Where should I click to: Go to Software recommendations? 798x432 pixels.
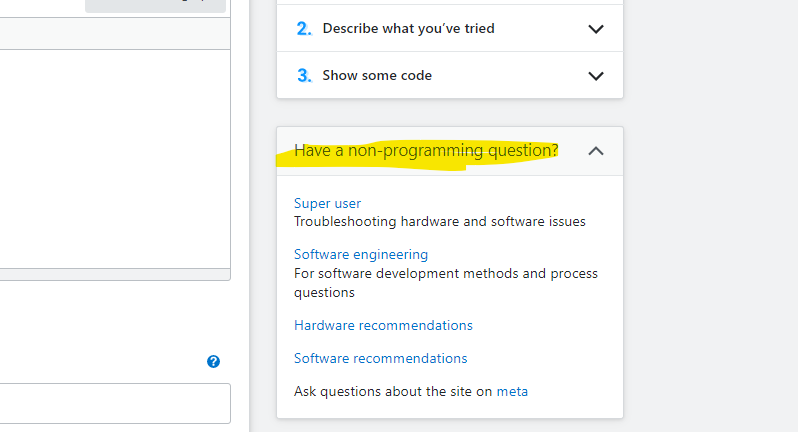(x=380, y=358)
